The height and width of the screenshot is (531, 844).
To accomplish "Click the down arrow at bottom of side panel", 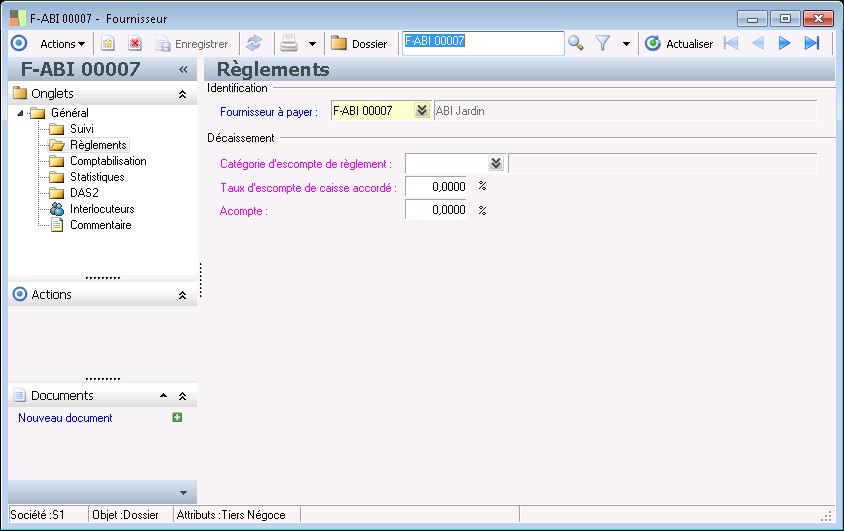I will [x=183, y=493].
